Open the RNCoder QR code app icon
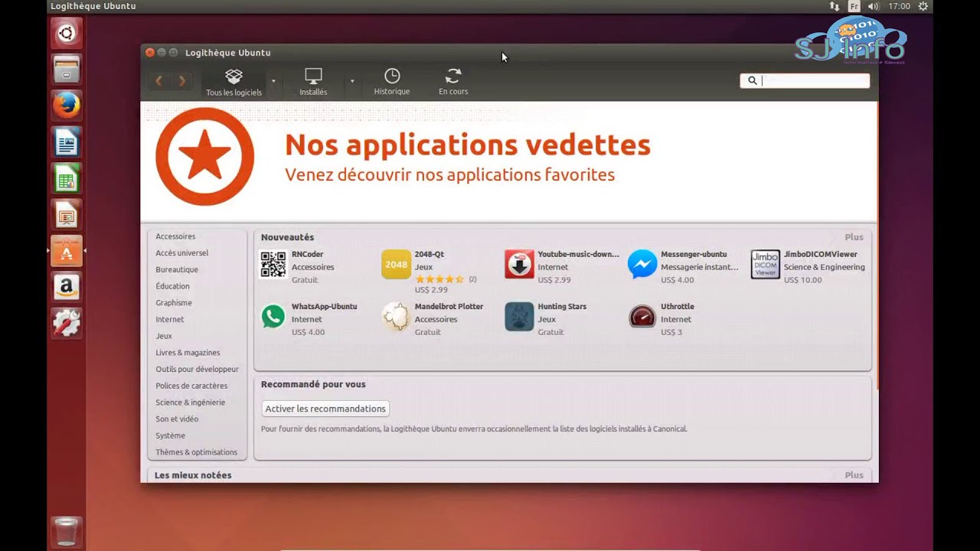This screenshot has width=980, height=551. point(273,264)
